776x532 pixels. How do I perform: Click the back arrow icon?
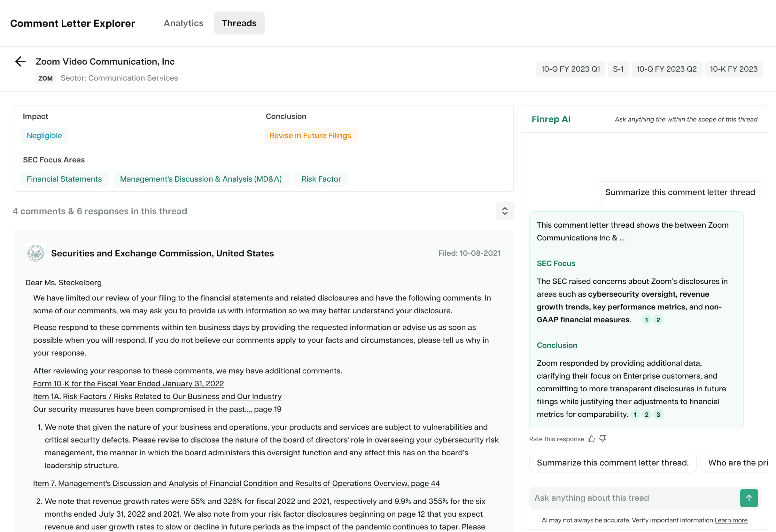(20, 61)
